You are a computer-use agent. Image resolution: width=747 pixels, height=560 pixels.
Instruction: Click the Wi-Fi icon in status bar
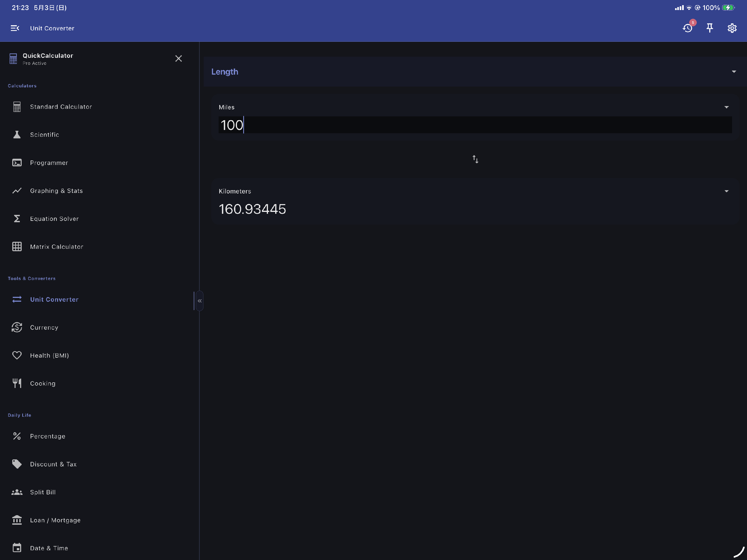coord(689,8)
